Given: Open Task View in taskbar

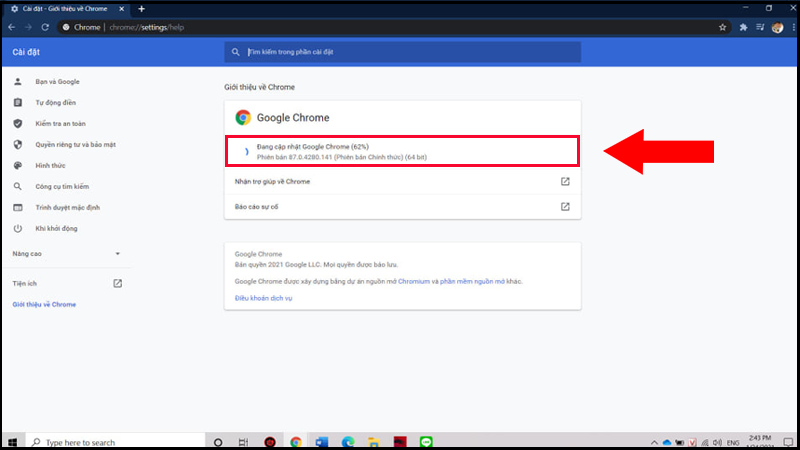Looking at the screenshot, I should [x=243, y=442].
